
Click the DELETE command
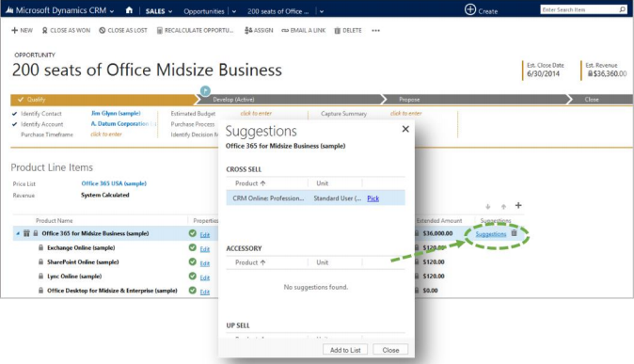coord(348,30)
